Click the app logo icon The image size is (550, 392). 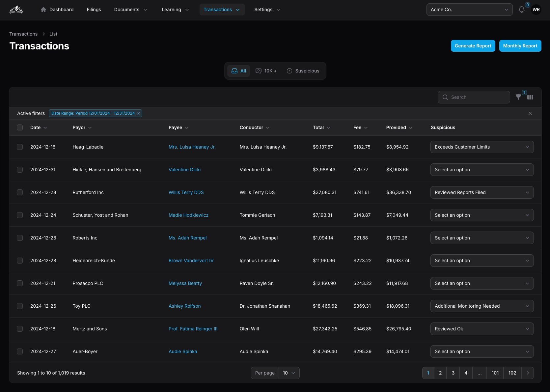click(x=16, y=10)
